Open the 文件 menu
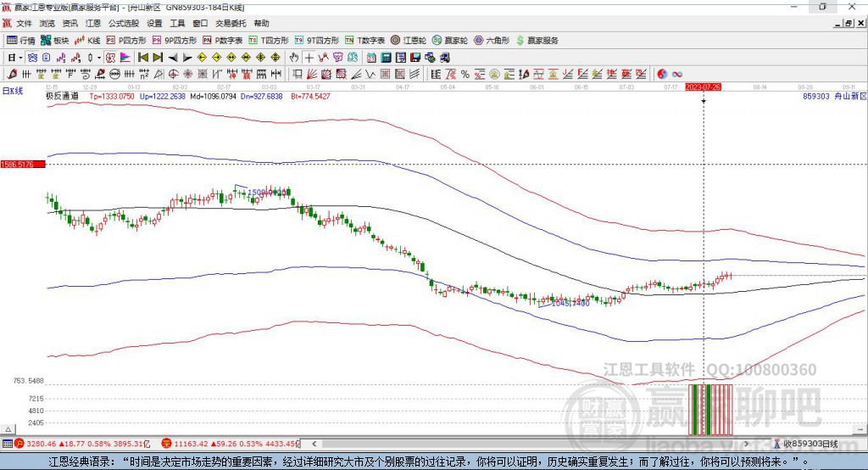The height and width of the screenshot is (470, 868). 25,23
